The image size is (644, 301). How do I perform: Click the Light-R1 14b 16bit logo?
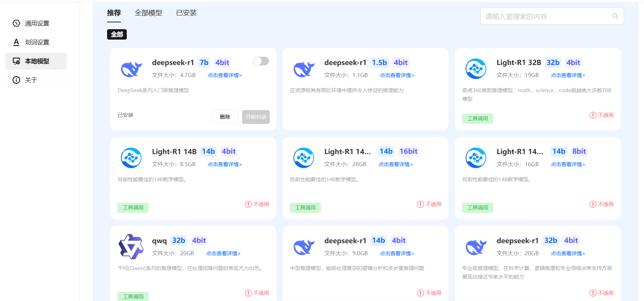[x=304, y=158]
